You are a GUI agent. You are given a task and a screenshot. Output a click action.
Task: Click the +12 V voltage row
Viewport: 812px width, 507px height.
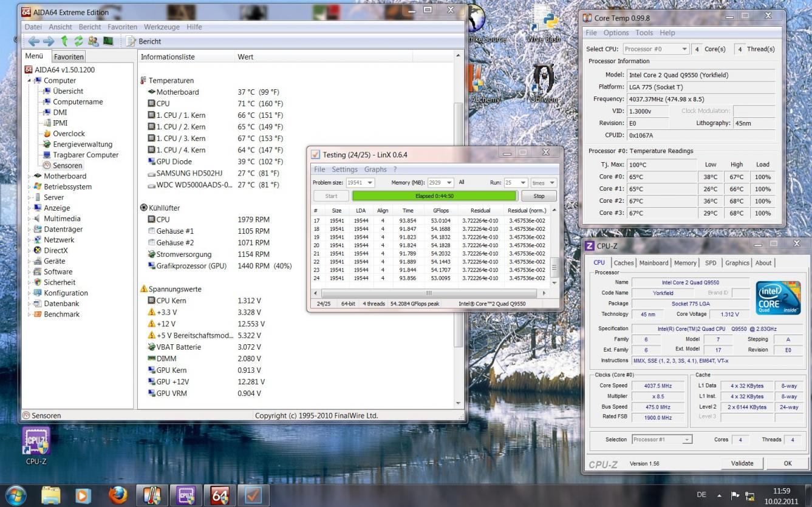coord(206,324)
